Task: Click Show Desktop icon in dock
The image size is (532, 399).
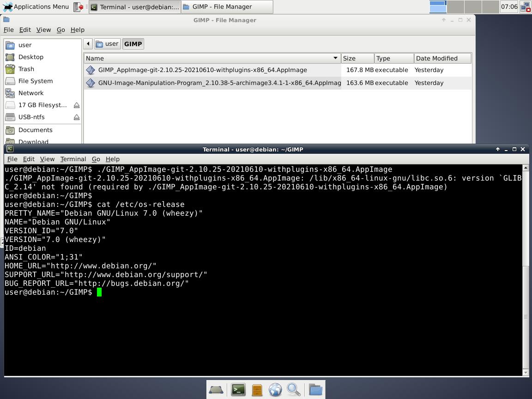Action: coord(216,390)
